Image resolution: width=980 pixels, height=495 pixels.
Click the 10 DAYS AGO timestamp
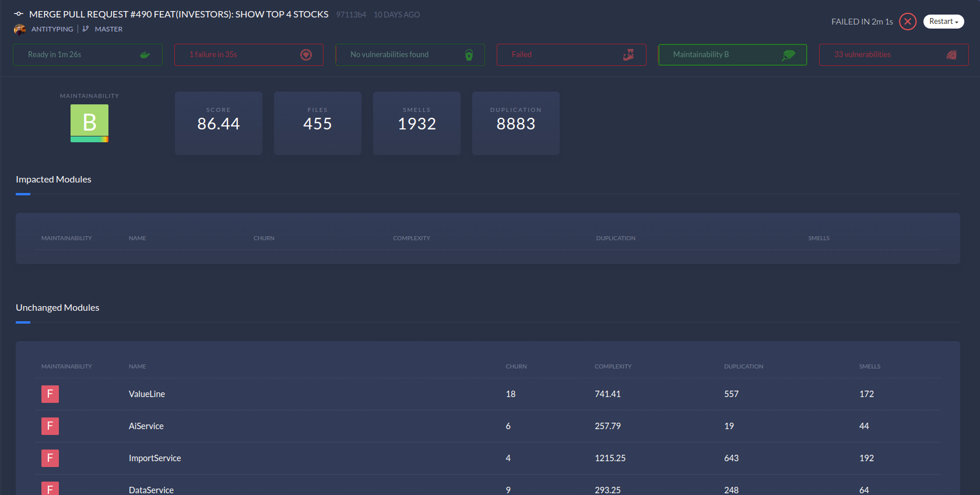[x=397, y=15]
